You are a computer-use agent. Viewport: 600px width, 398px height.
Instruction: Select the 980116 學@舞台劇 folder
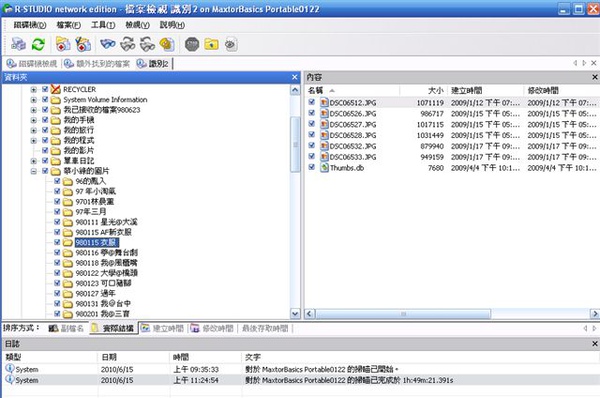point(106,253)
